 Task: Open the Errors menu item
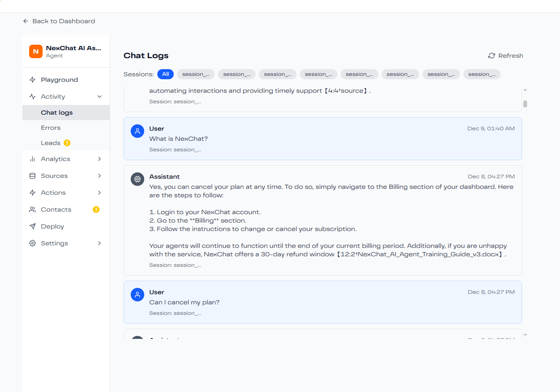point(51,128)
